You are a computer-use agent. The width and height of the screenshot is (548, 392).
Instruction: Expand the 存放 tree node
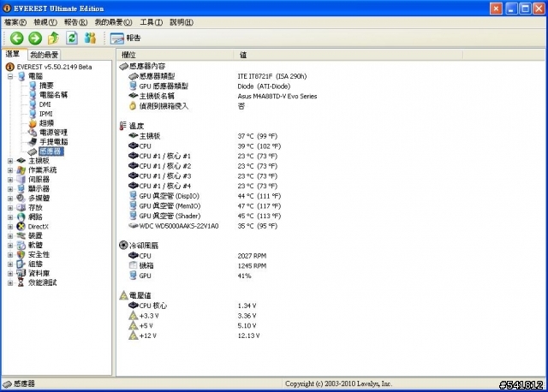point(10,208)
